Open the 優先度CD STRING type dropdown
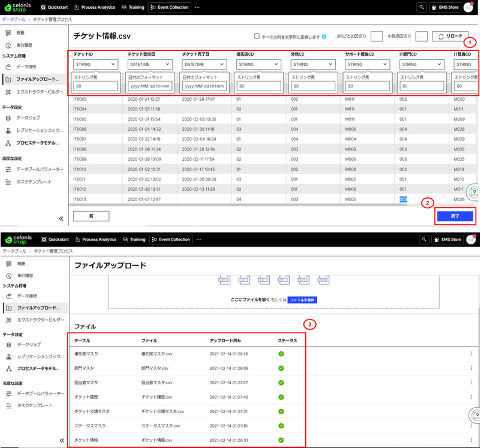 (258, 64)
